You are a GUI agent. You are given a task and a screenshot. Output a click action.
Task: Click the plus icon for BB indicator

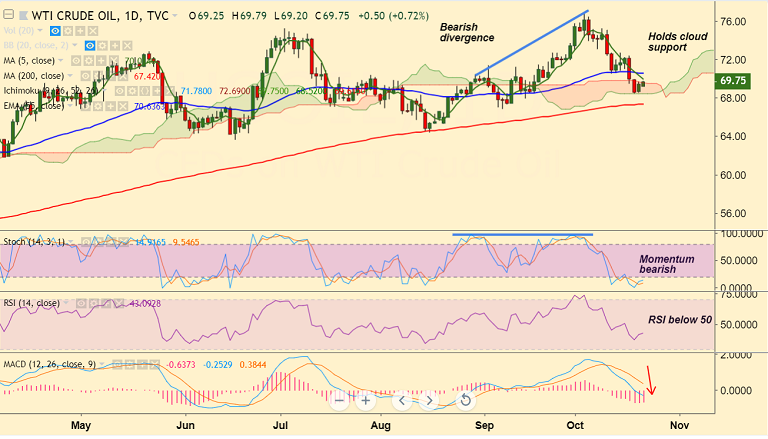[115, 46]
